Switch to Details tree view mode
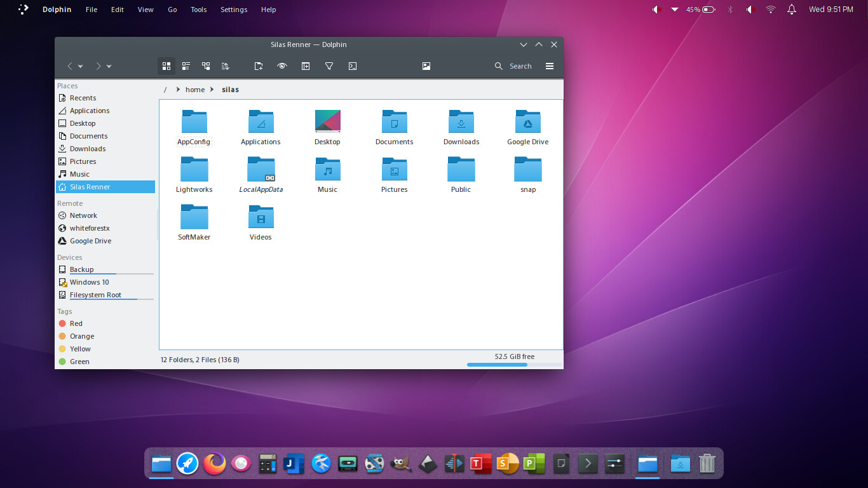868x488 pixels. [x=206, y=66]
